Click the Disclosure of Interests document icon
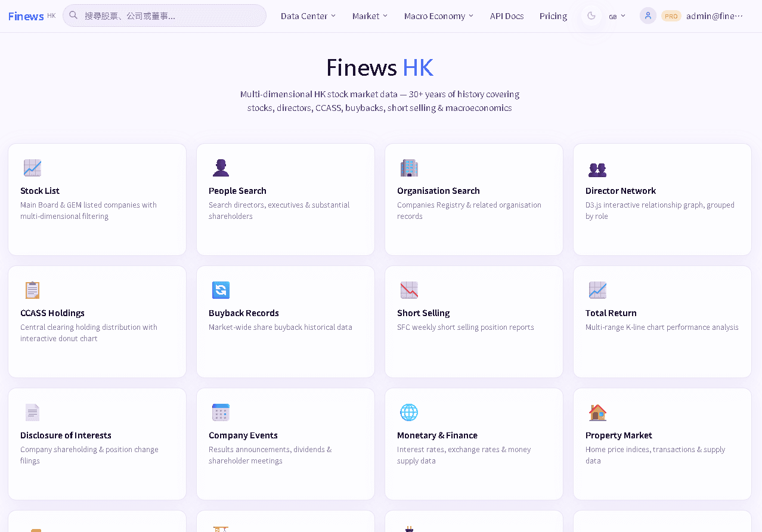762x532 pixels. tap(32, 413)
